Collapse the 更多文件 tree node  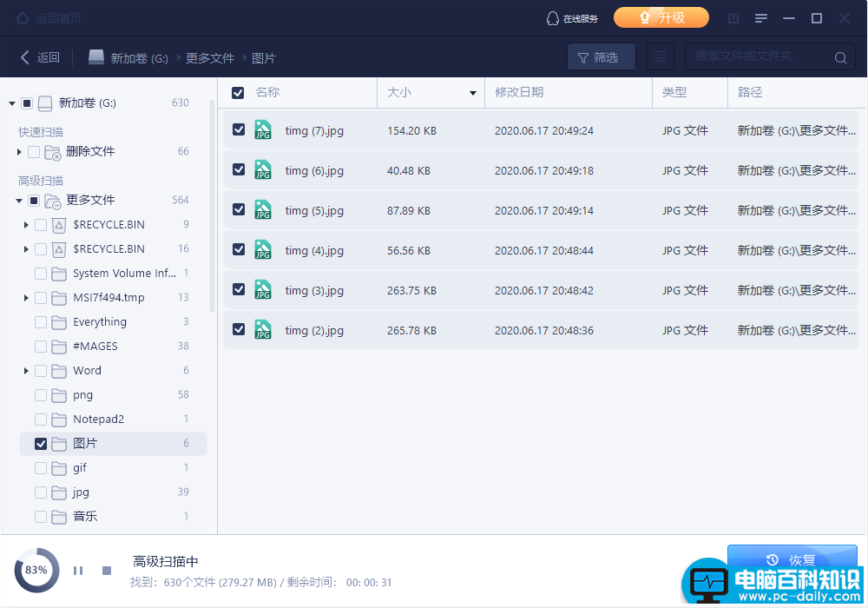pyautogui.click(x=19, y=201)
